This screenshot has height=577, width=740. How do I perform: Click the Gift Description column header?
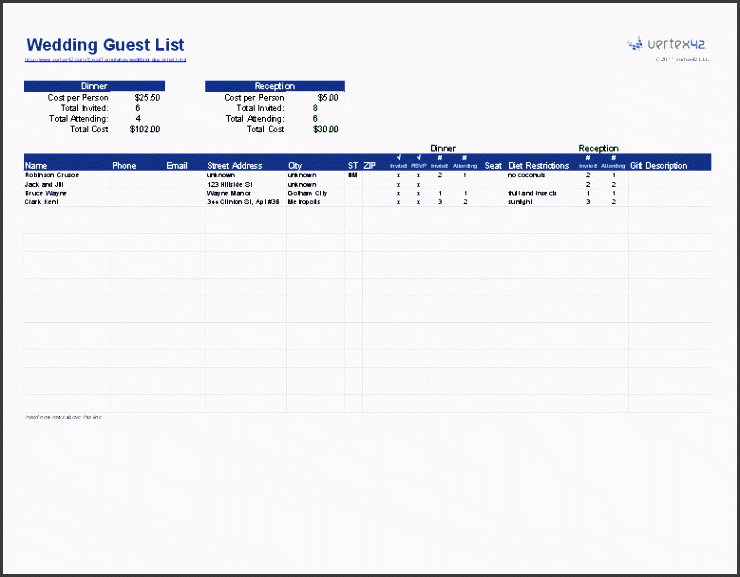click(x=659, y=166)
